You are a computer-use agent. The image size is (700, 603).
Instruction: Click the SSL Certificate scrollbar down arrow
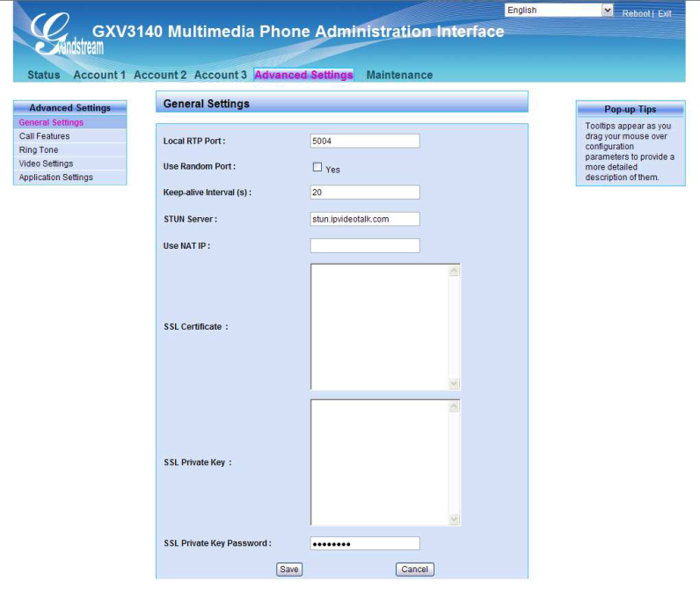454,383
